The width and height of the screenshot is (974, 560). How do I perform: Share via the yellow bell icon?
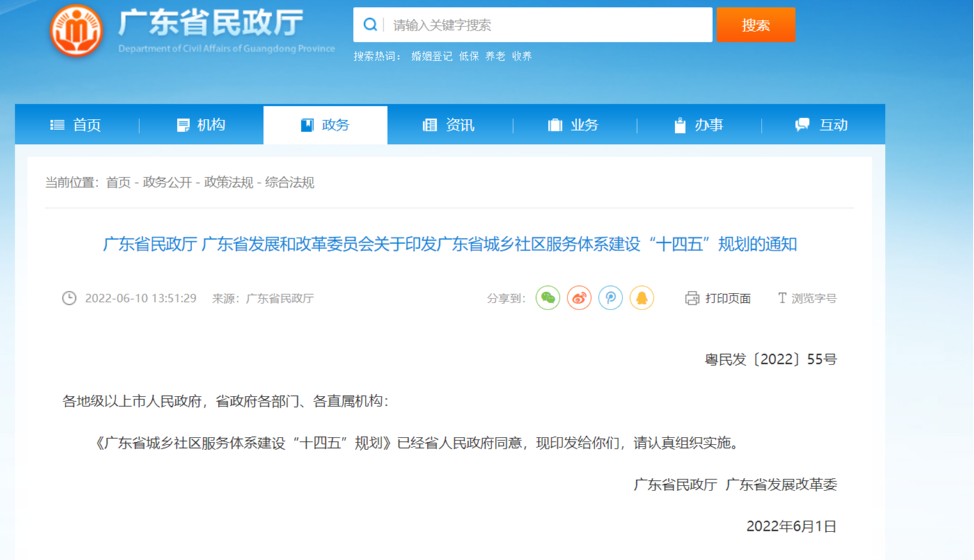tap(642, 298)
